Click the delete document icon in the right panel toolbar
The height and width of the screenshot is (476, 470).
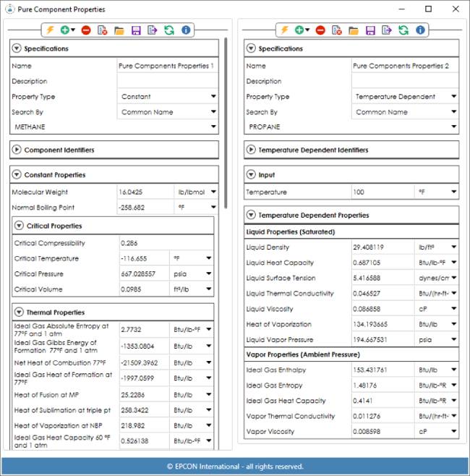click(337, 30)
